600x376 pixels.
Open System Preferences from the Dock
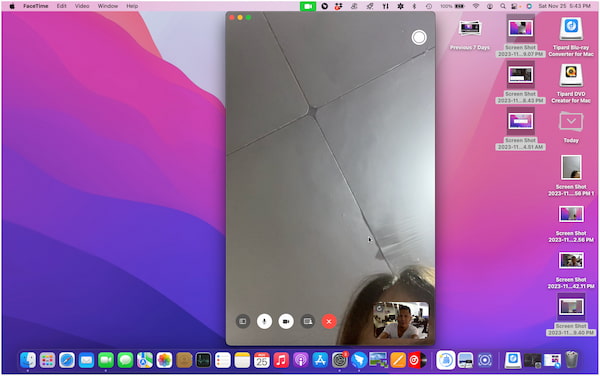tap(339, 360)
